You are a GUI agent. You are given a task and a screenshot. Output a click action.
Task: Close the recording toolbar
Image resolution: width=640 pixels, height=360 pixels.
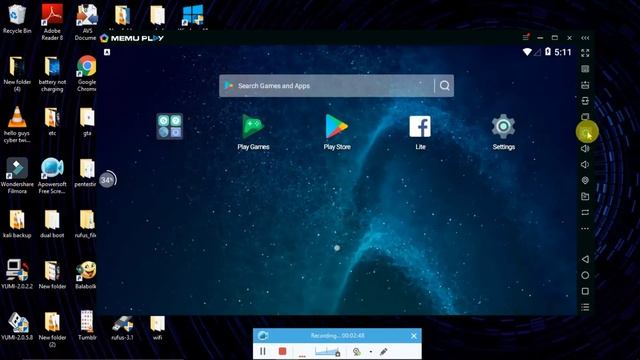pyautogui.click(x=413, y=336)
